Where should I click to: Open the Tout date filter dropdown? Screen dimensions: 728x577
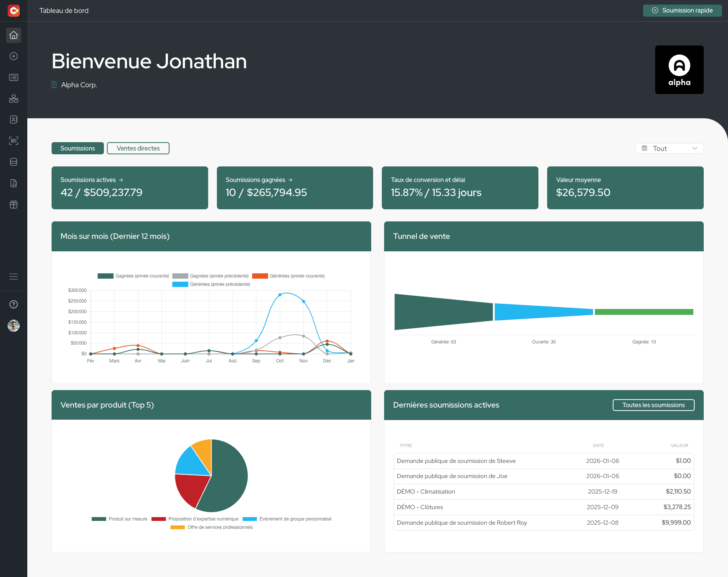(x=669, y=149)
